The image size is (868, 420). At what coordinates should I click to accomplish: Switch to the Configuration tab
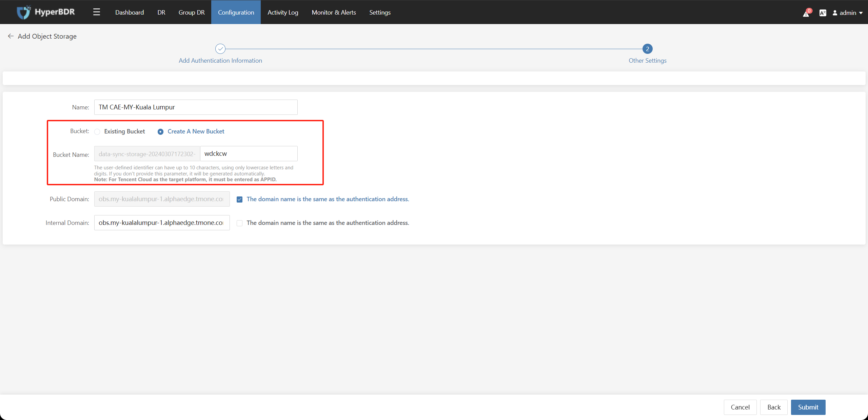pos(235,12)
